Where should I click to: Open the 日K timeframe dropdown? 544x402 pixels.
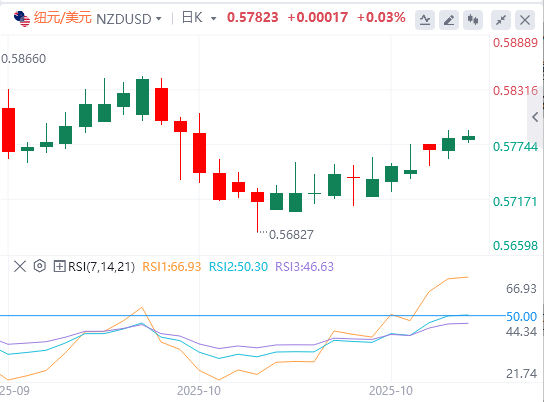(214, 19)
